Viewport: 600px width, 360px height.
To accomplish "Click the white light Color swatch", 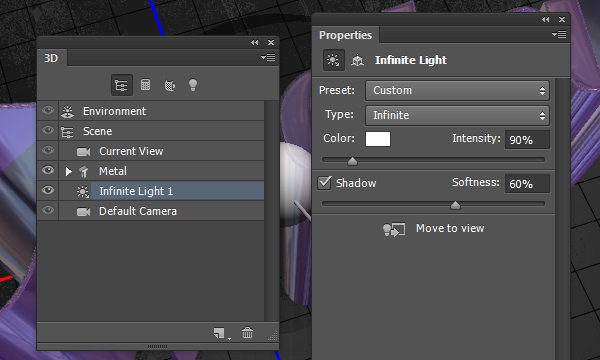I will pyautogui.click(x=378, y=139).
